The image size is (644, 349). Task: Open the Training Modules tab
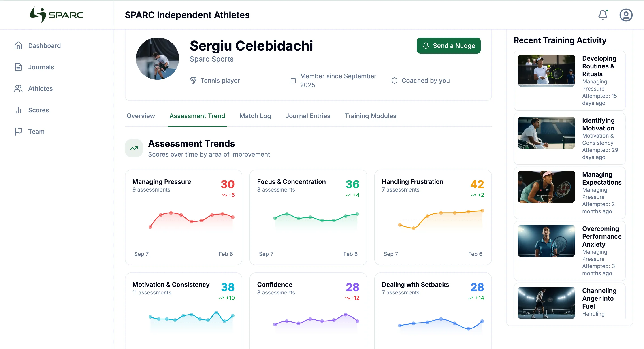pos(371,116)
